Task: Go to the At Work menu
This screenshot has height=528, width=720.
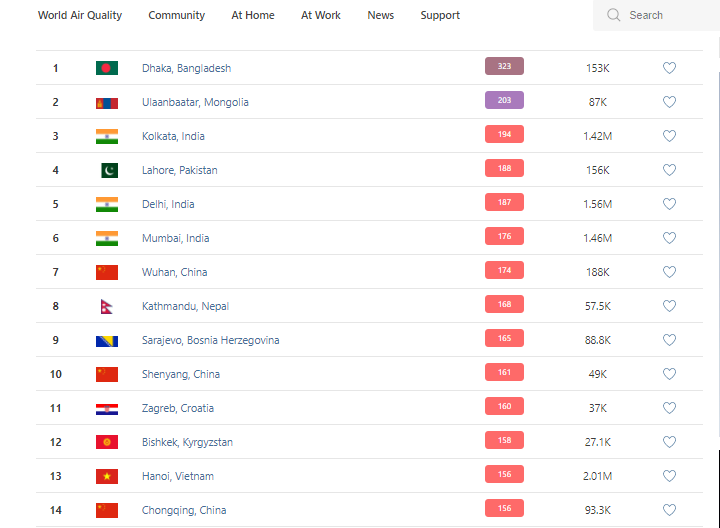Action: click(x=321, y=15)
